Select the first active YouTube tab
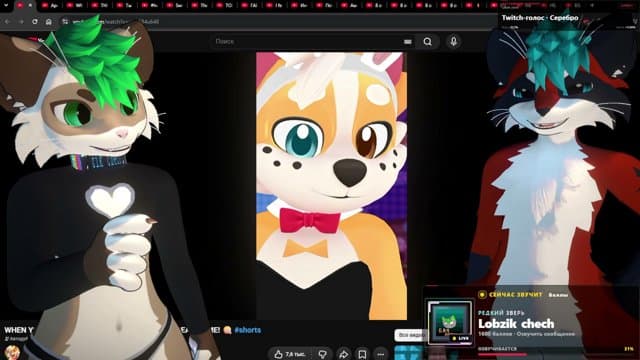Image resolution: width=640 pixels, height=360 pixels. point(20,5)
